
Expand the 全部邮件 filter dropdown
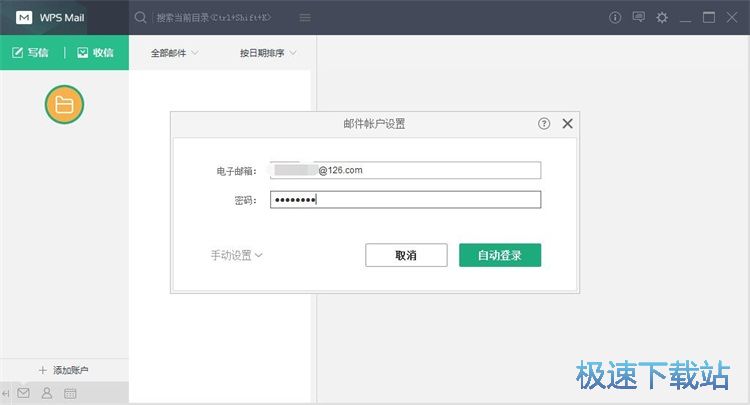174,53
